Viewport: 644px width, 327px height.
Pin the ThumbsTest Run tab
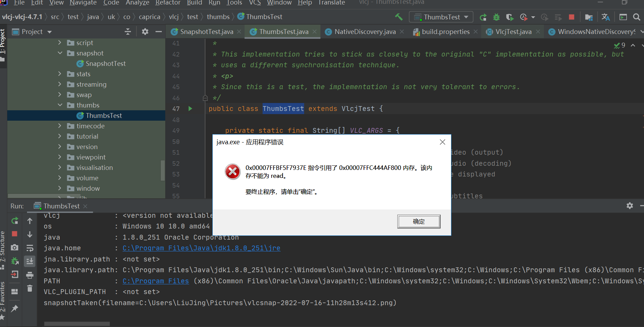15,309
